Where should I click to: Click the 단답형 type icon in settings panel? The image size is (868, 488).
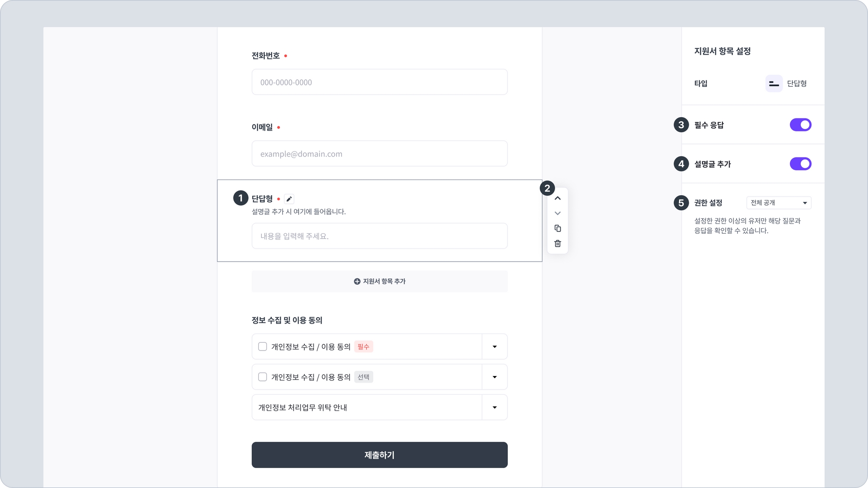pos(774,84)
